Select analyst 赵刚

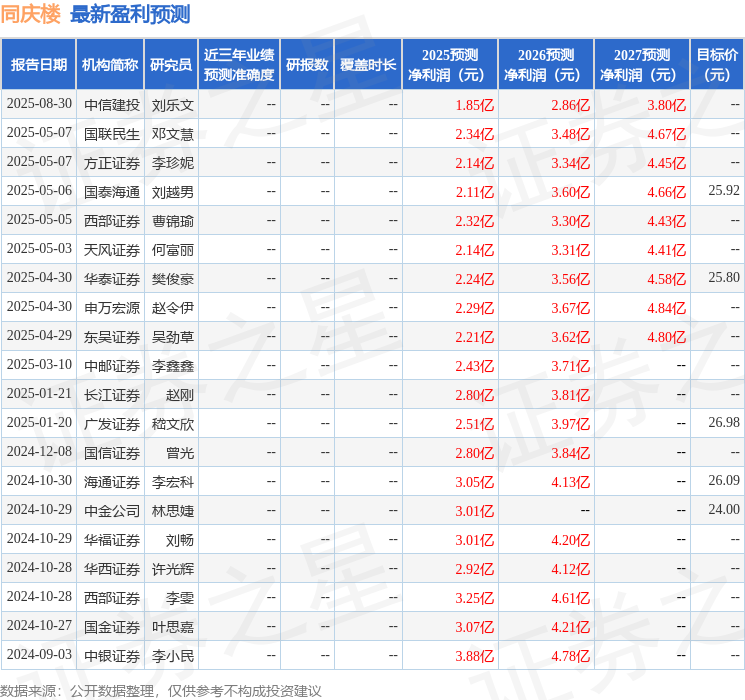click(180, 395)
